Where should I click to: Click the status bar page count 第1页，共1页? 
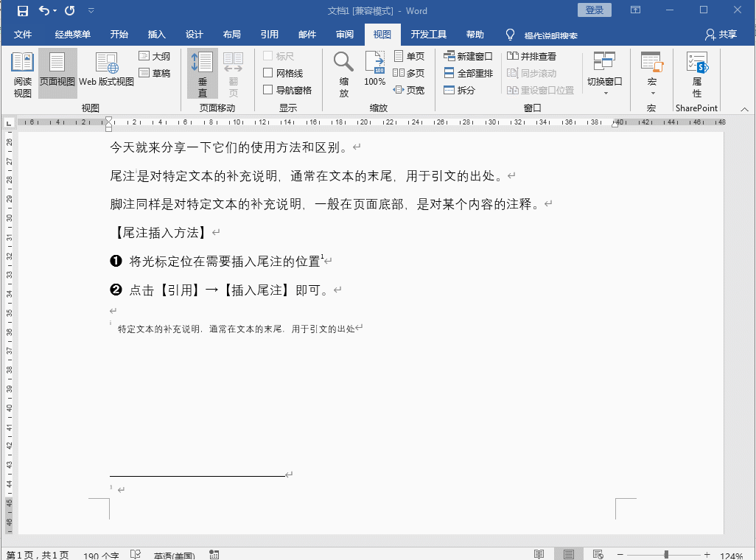(x=37, y=555)
